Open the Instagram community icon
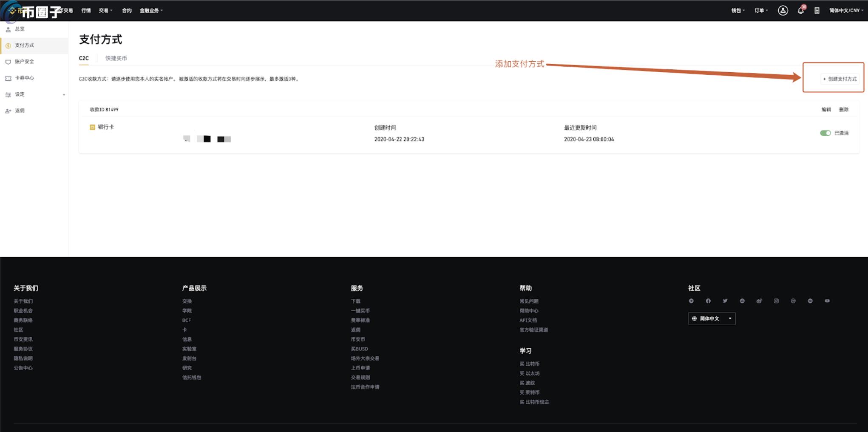868x432 pixels. tap(776, 301)
